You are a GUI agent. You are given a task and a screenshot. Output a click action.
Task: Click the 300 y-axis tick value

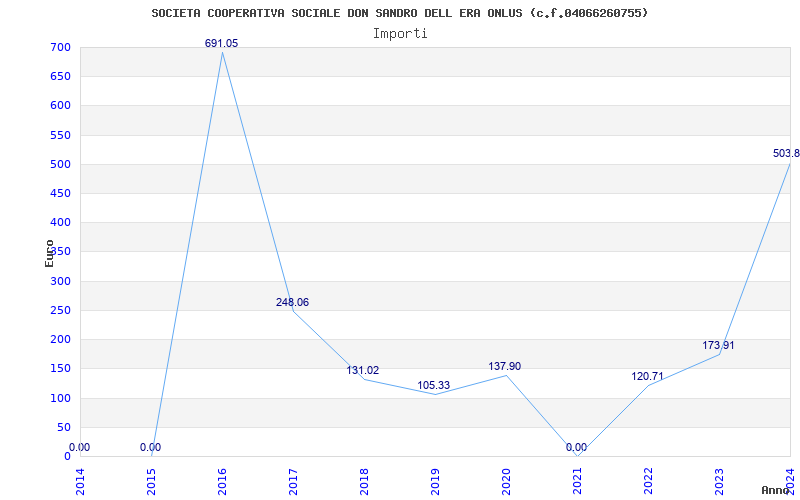coord(60,281)
